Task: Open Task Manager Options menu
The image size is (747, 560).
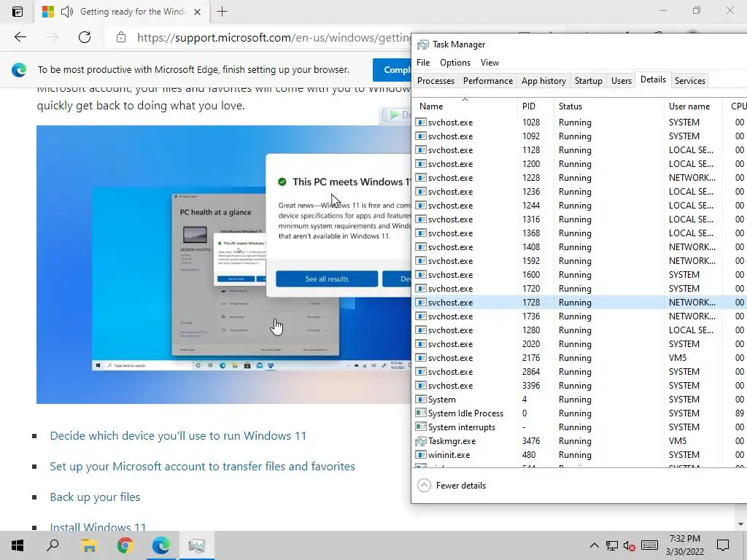Action: [x=455, y=63]
